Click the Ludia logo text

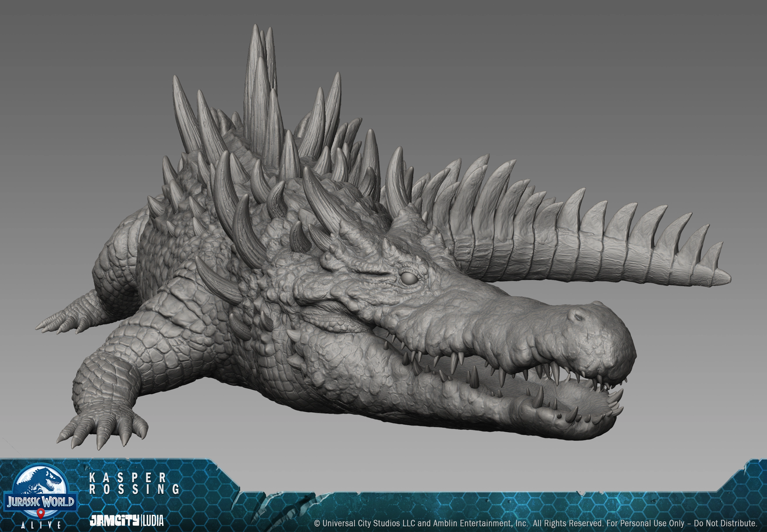pyautogui.click(x=153, y=521)
